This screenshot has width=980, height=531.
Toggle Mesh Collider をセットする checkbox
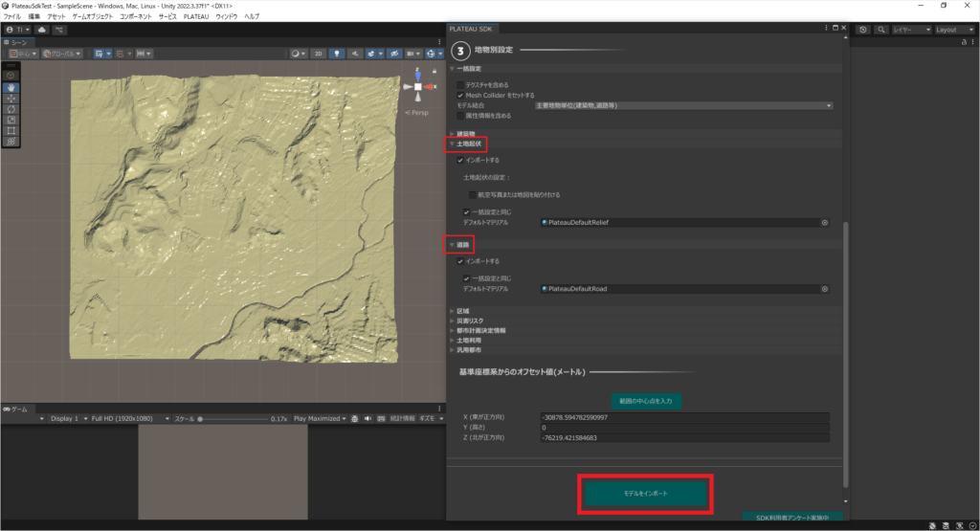460,96
